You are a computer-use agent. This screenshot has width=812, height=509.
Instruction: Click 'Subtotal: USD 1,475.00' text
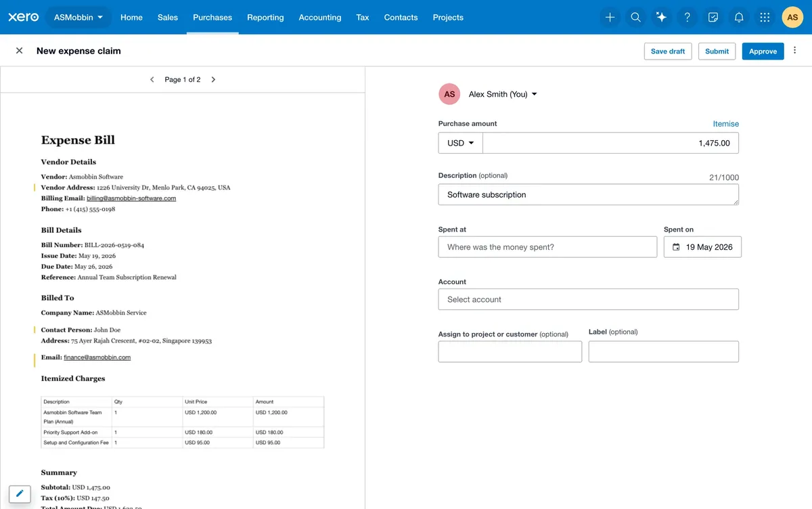75,487
